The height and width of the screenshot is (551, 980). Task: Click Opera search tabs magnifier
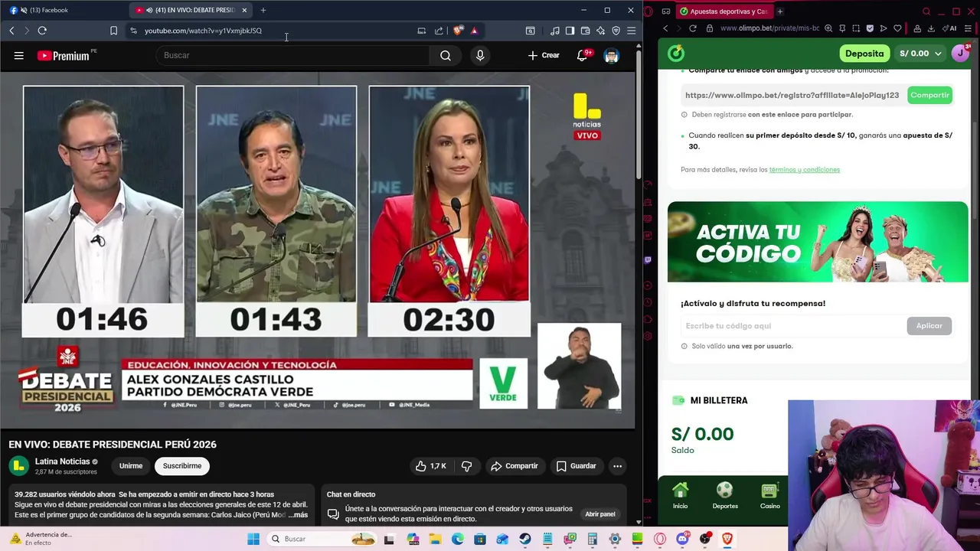tap(926, 11)
